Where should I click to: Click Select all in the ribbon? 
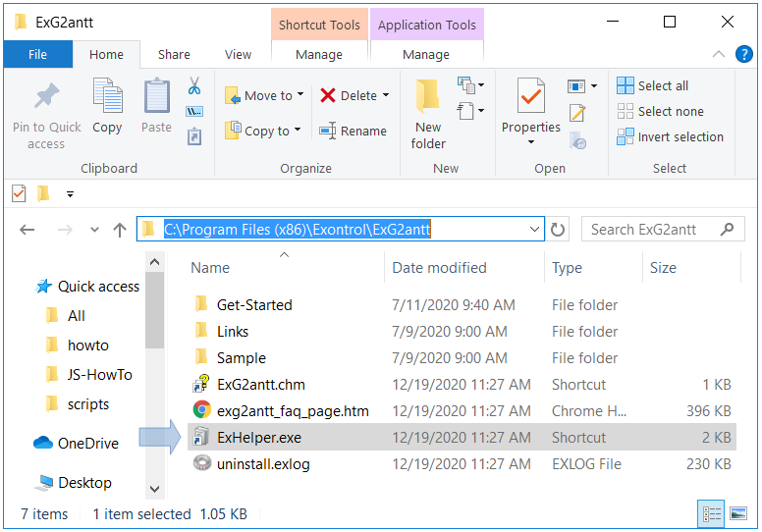653,85
